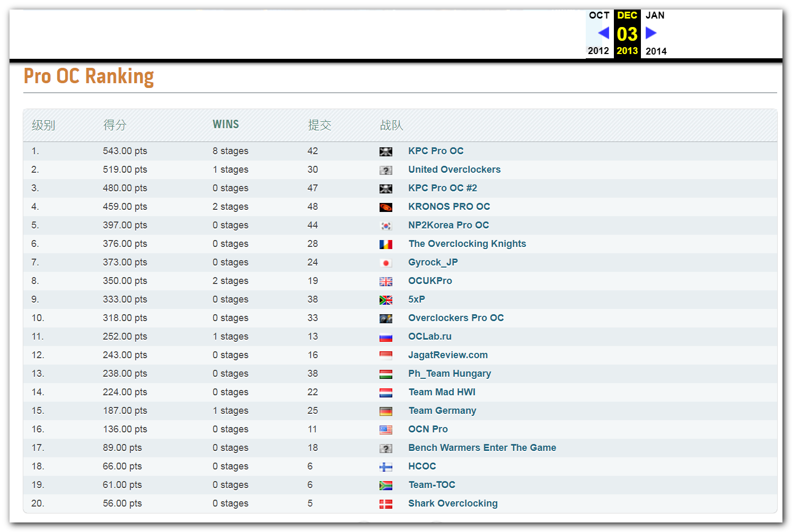Click the Russian flag beside OCLab.ru
Image resolution: width=792 pixels, height=532 pixels.
click(x=386, y=338)
